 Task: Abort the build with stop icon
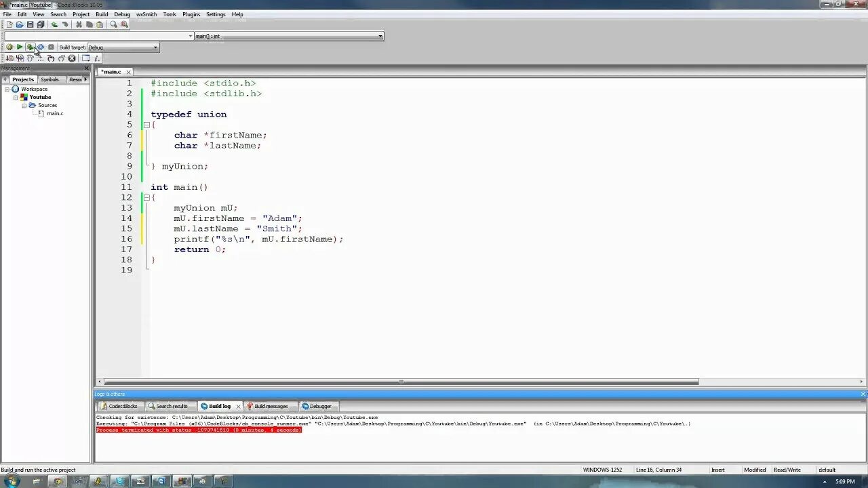51,47
